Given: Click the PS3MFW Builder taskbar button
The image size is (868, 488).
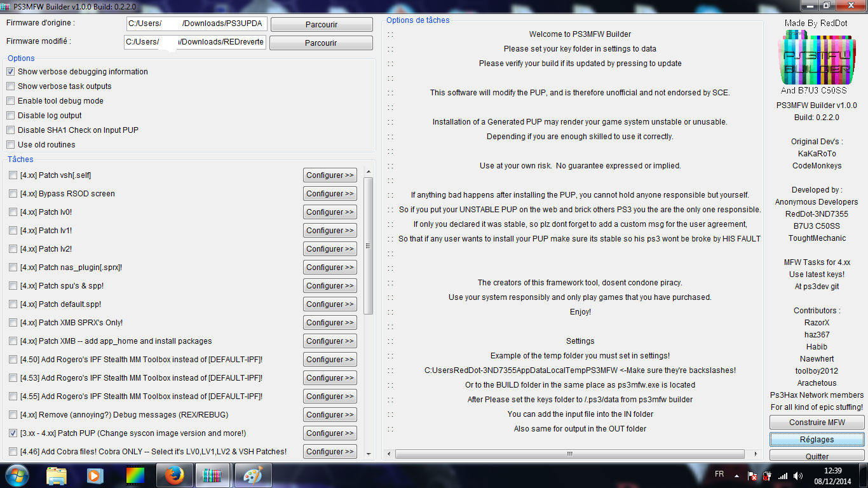Looking at the screenshot, I should point(212,475).
